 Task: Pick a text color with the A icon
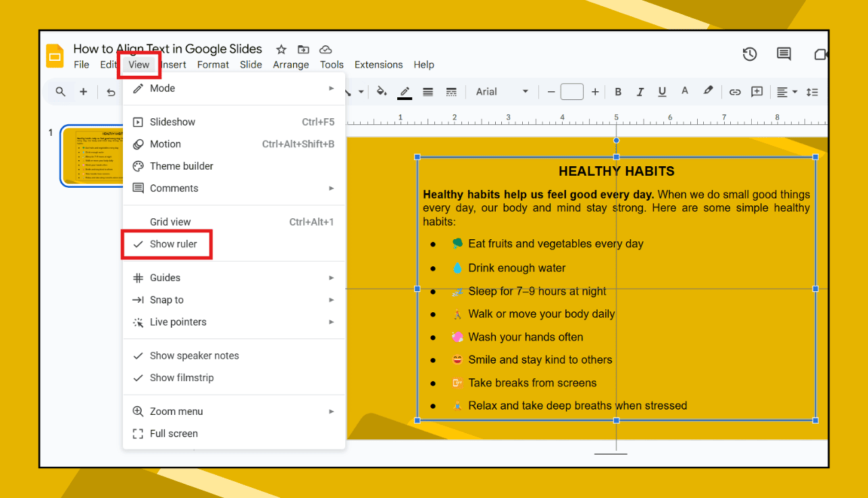click(686, 91)
